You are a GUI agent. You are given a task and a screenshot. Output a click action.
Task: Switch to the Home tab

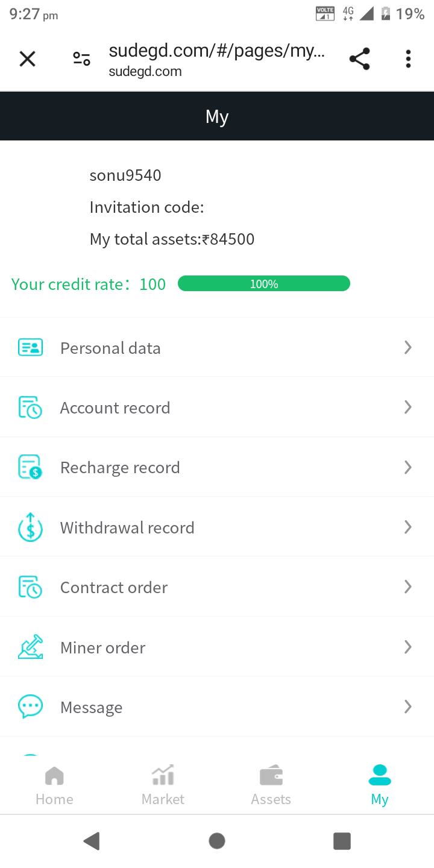pos(54,785)
